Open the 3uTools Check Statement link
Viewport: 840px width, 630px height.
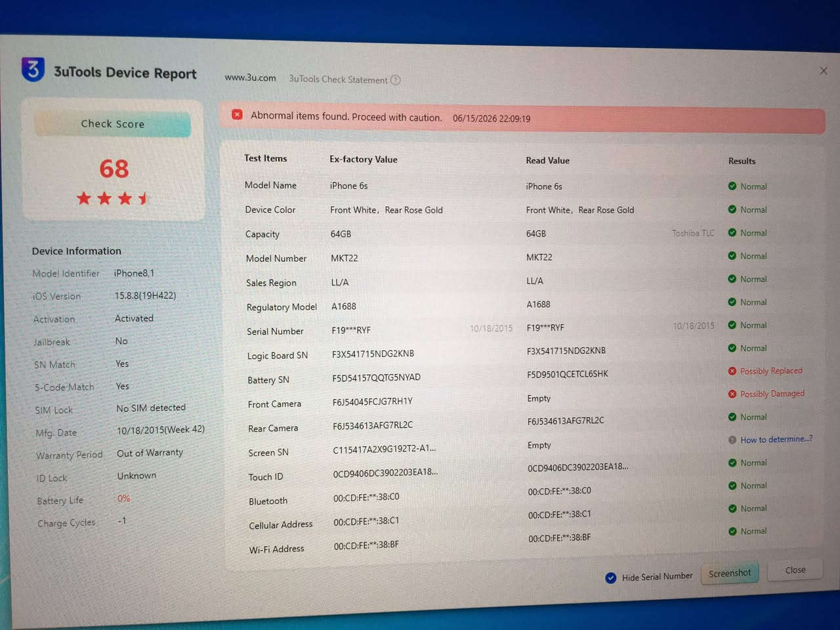(x=339, y=79)
